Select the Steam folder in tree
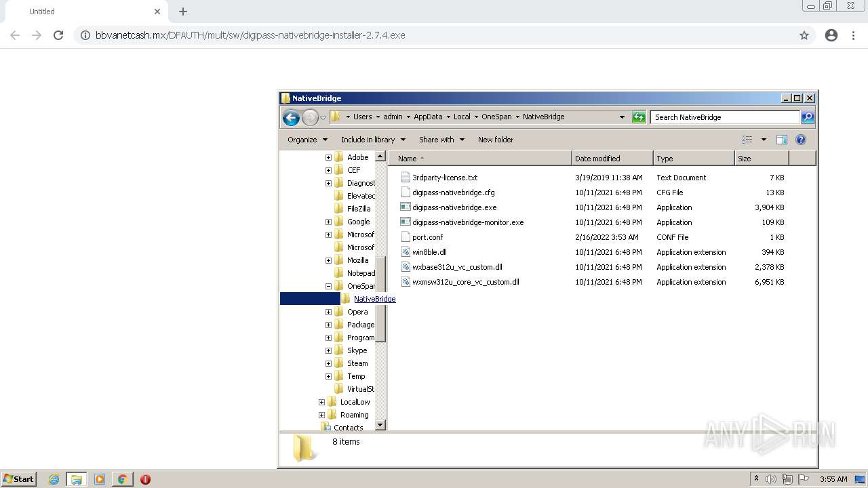The width and height of the screenshot is (868, 488). pyautogui.click(x=357, y=363)
